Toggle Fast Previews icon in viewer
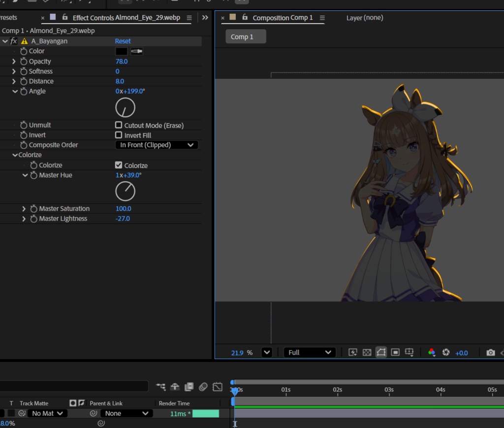Viewport: 504px width, 428px height. click(352, 353)
